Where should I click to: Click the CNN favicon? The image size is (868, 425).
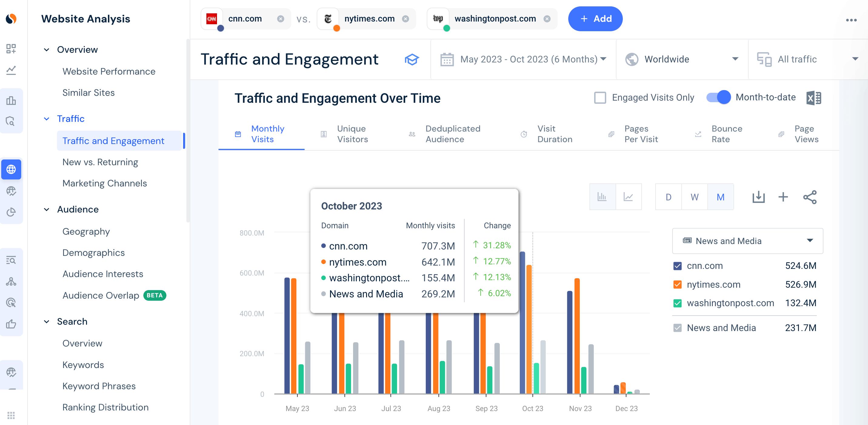[212, 19]
